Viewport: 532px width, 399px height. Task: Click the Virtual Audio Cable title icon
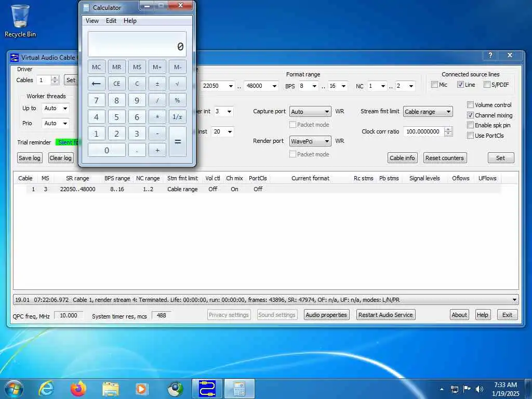(x=14, y=57)
